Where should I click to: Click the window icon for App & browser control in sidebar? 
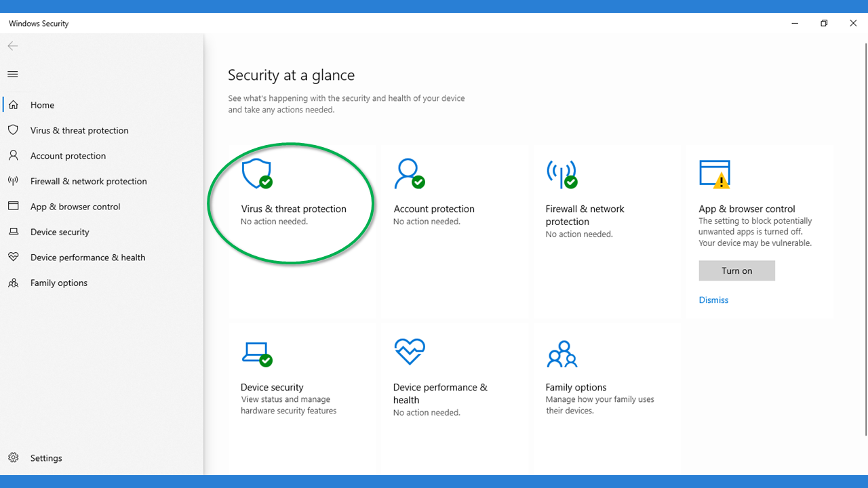(x=13, y=206)
